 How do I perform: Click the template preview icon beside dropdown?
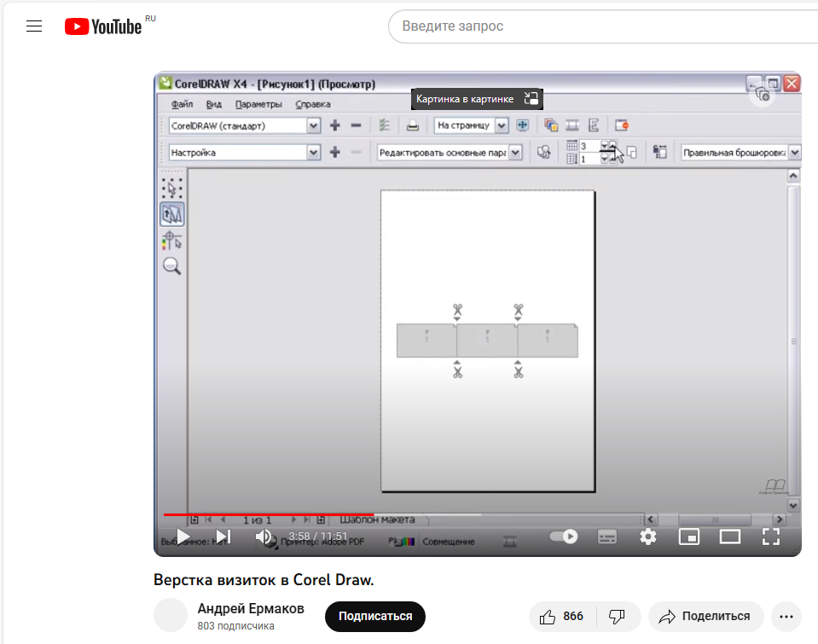[x=543, y=152]
